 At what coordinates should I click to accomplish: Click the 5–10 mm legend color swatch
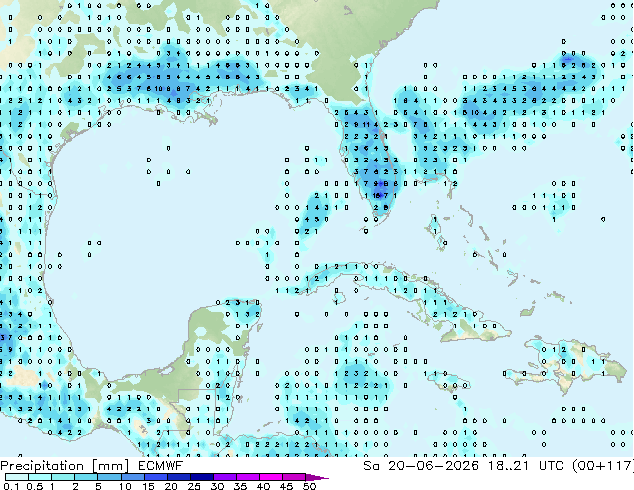[109, 477]
